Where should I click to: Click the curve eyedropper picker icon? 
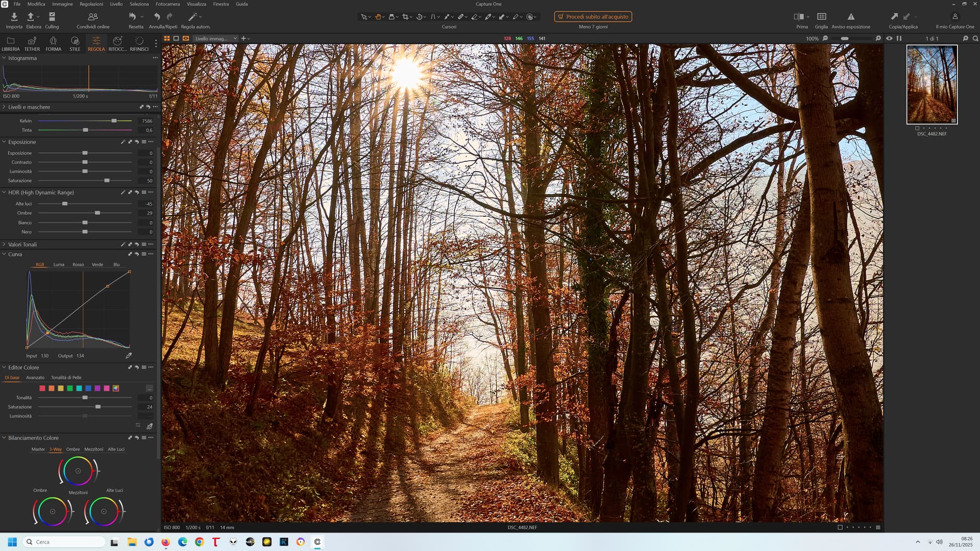tap(129, 356)
